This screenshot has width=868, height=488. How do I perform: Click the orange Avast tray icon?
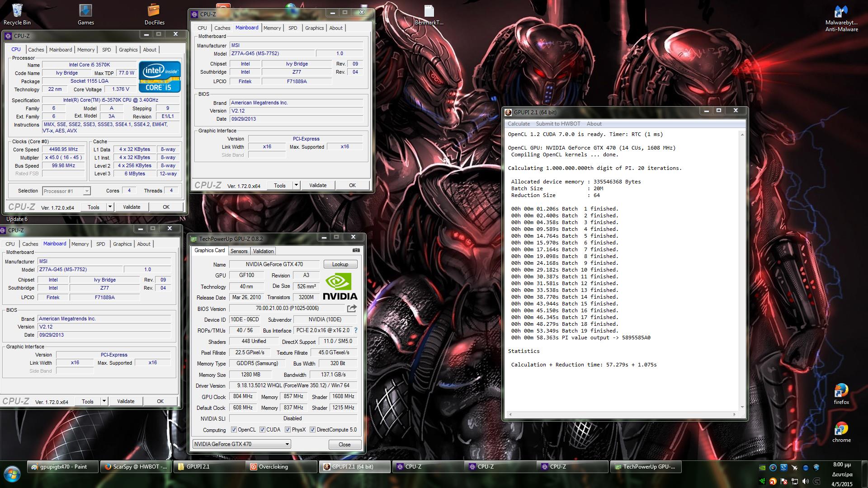click(x=773, y=482)
